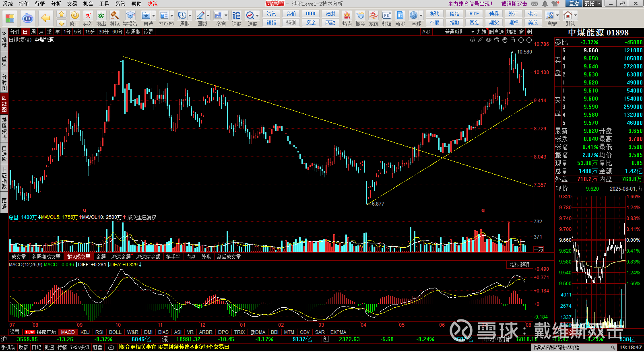Expand the F10/F9 dropdown arrow
This screenshot has width=644, height=352.
click(x=172, y=16)
